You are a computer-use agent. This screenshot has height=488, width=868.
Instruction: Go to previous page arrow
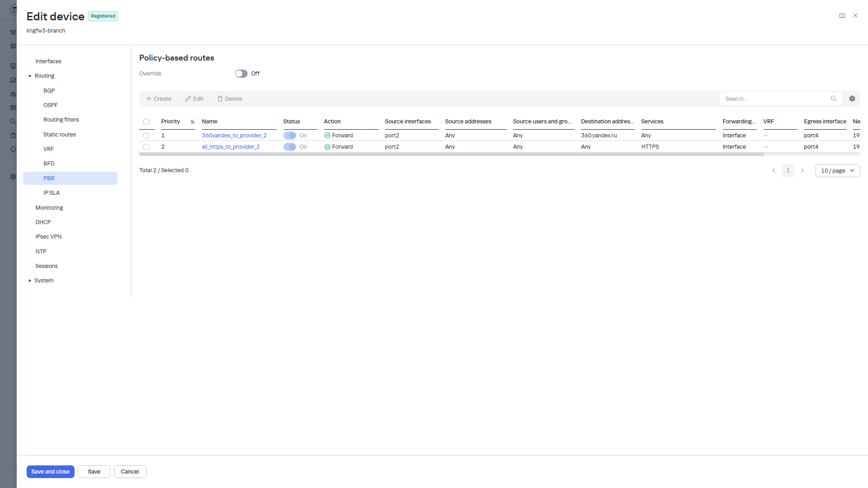point(774,171)
